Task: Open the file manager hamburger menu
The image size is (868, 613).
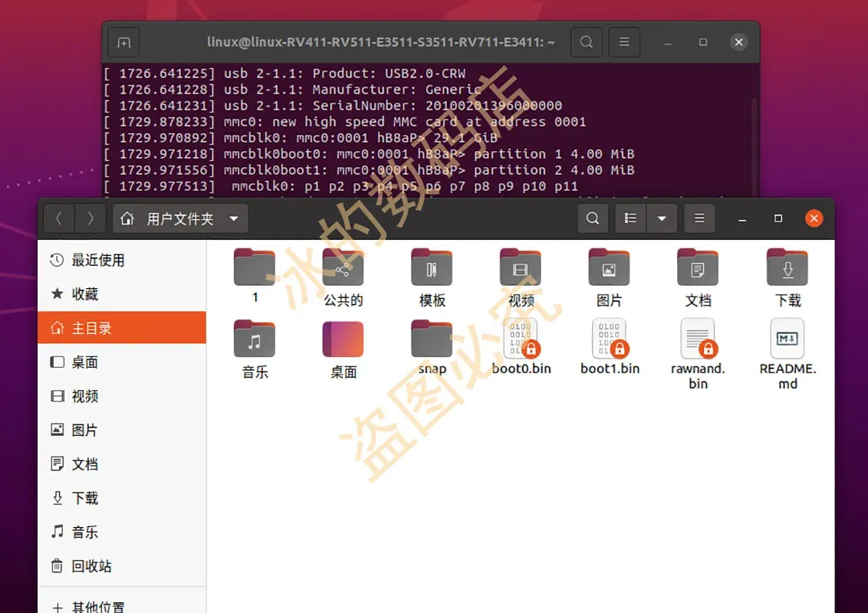Action: pos(699,218)
